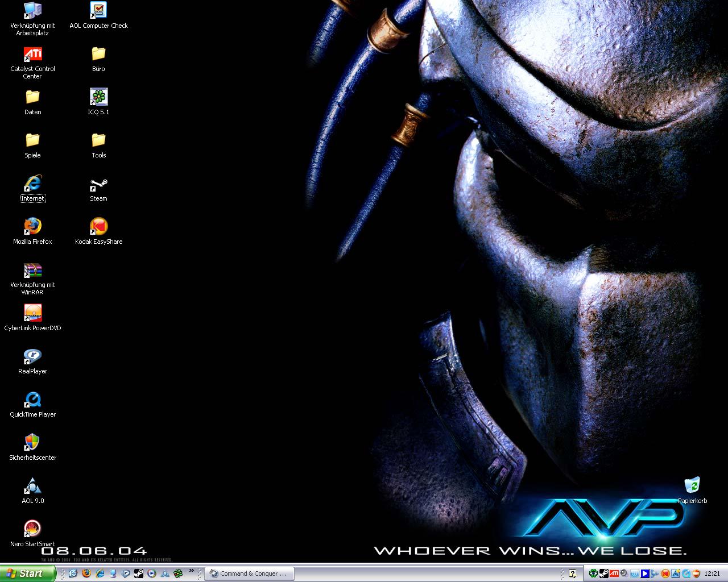The image size is (728, 582).
Task: Open the Windows Start menu
Action: coord(27,573)
